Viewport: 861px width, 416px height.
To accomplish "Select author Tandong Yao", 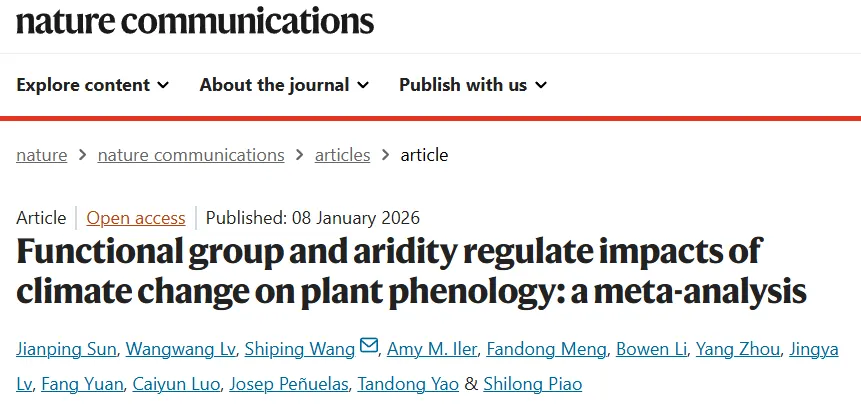I will coord(410,384).
